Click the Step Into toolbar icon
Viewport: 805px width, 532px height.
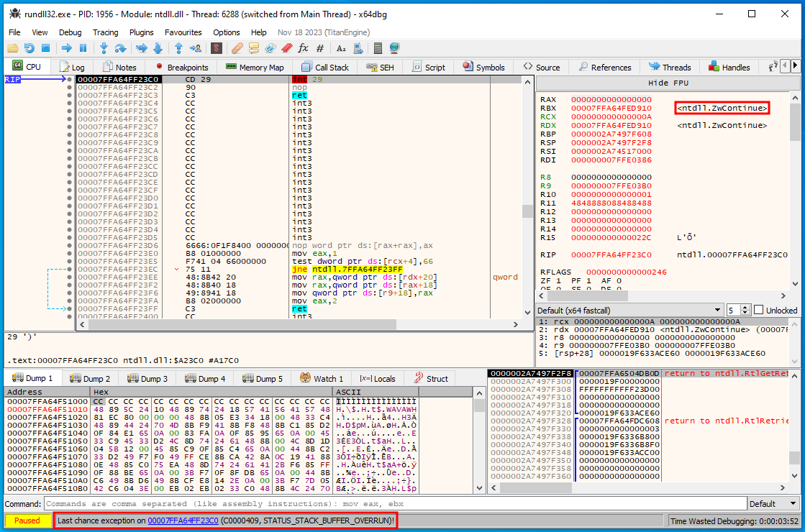pyautogui.click(x=104, y=48)
